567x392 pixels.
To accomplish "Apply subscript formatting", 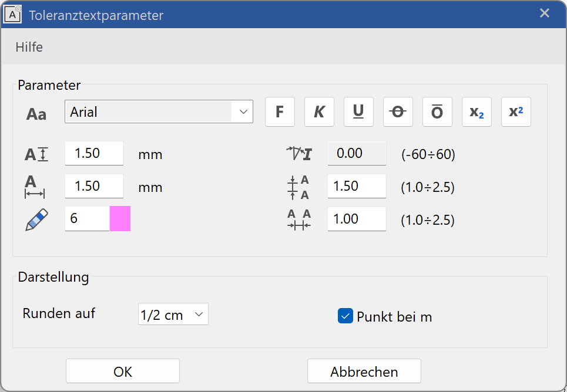I will 477,112.
